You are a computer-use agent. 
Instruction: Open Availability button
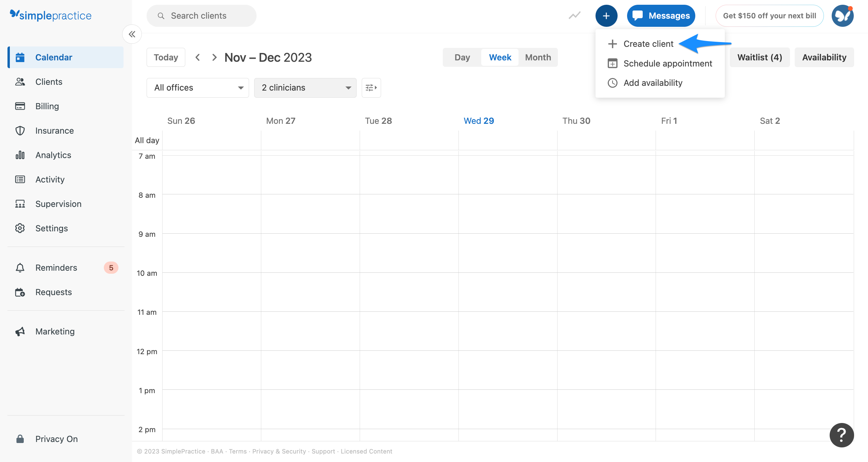(824, 57)
